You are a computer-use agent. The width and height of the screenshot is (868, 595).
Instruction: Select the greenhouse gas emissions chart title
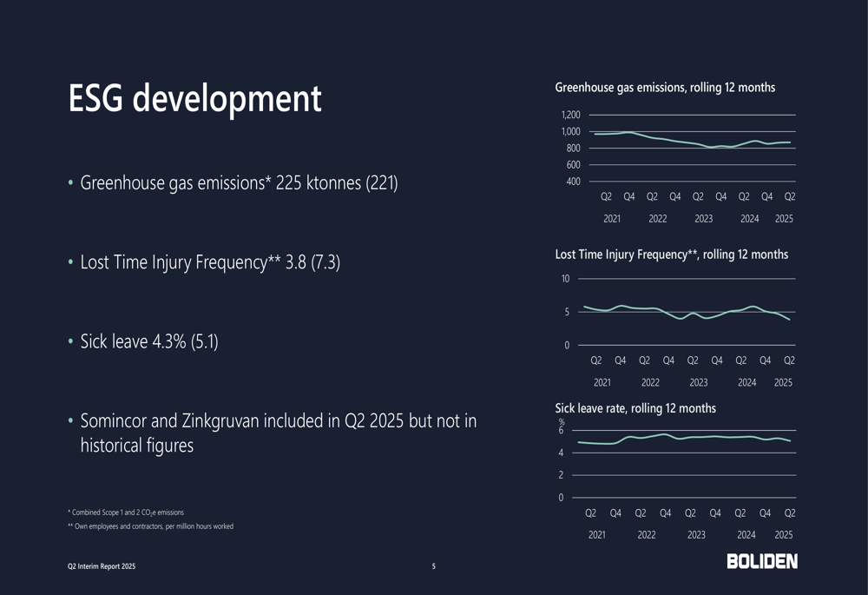click(x=665, y=88)
